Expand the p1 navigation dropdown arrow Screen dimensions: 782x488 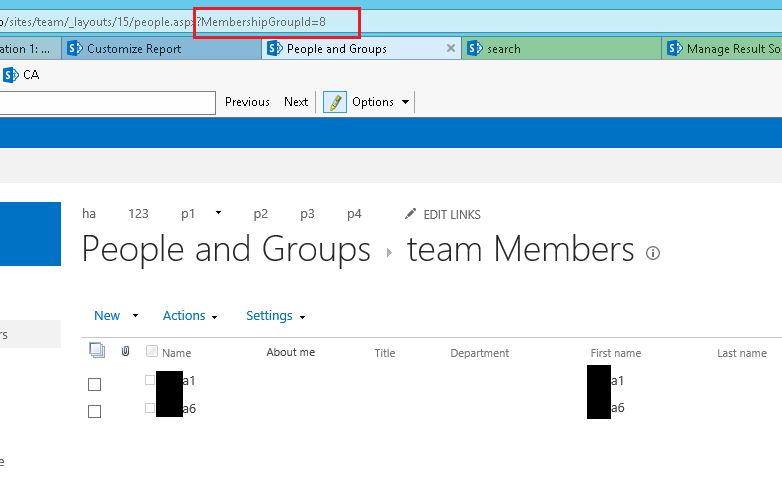[x=218, y=213]
